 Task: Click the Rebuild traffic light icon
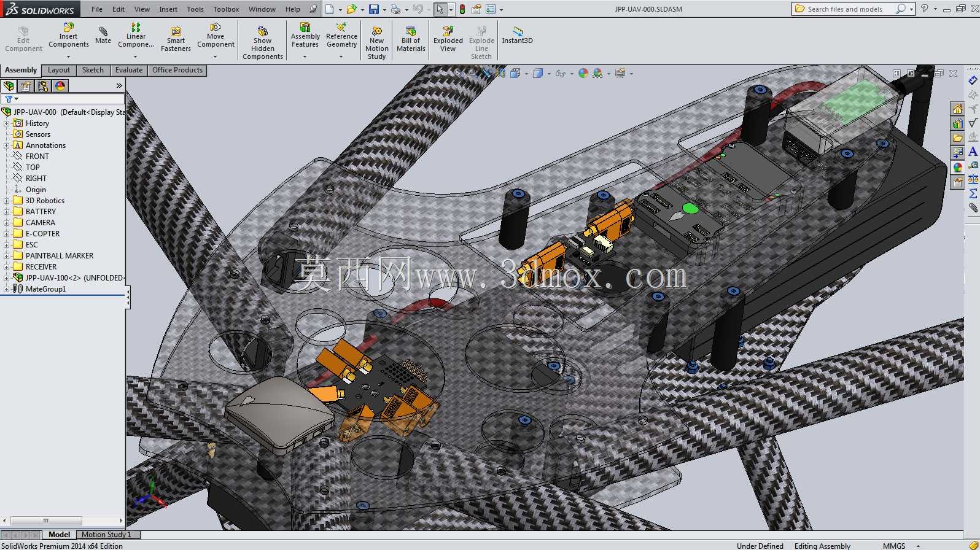[462, 9]
